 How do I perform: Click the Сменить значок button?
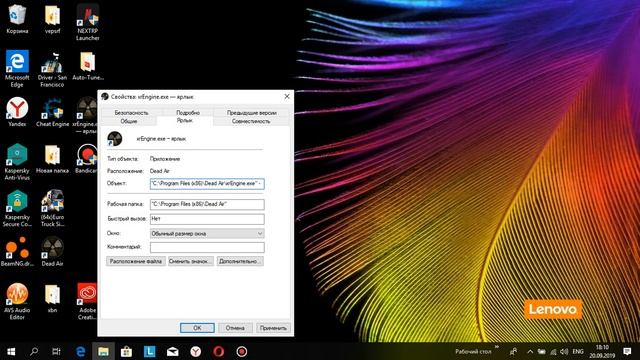(190, 261)
